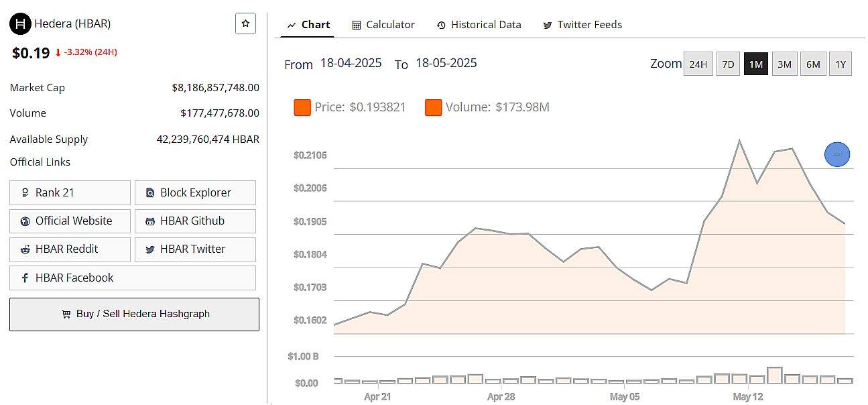Viewport: 868px width, 405px height.
Task: Click the From date field 18-04-2025
Action: 351,63
